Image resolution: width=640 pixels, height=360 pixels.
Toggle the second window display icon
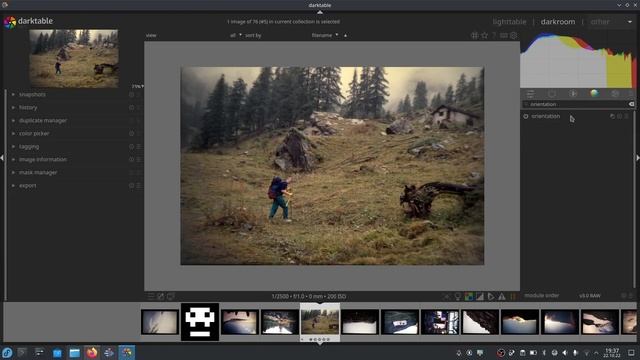coord(171,296)
